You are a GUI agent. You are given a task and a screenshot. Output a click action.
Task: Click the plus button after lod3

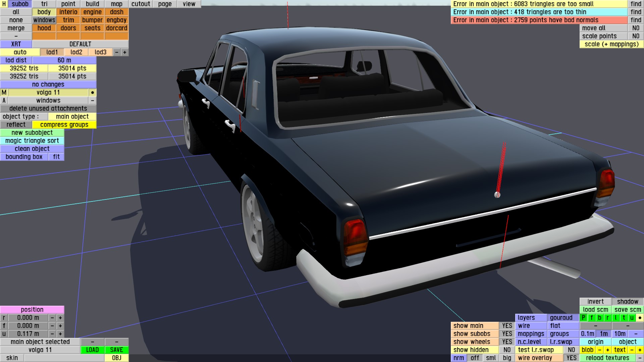click(125, 52)
